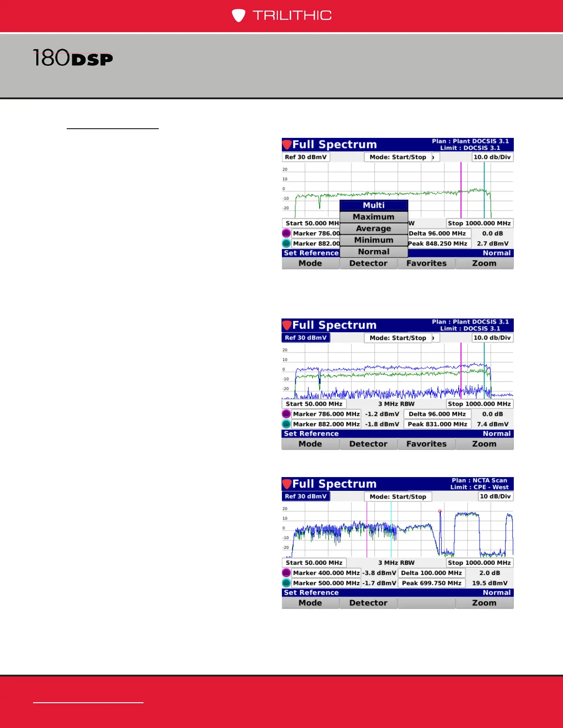
Task: Click the Marker 400.000 MHz field
Action: tap(327, 573)
